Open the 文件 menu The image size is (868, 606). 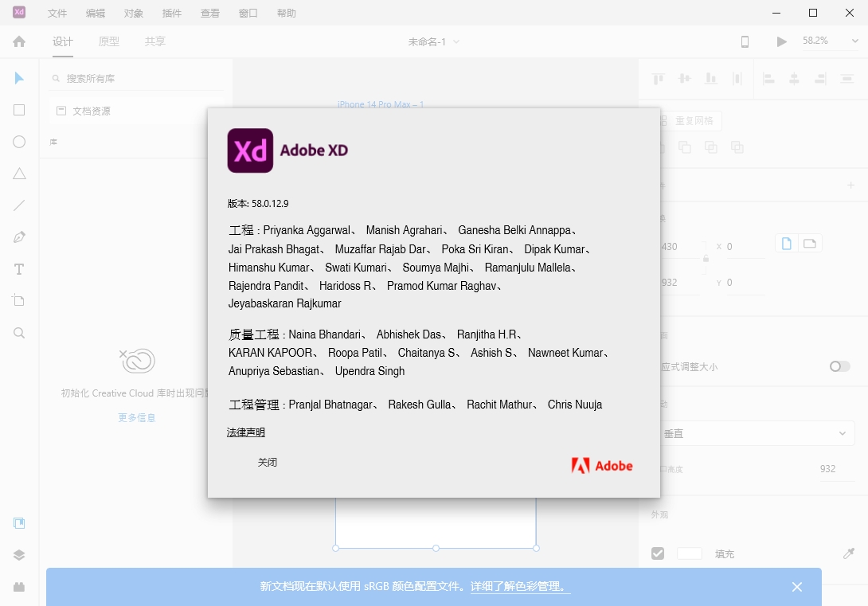click(57, 14)
